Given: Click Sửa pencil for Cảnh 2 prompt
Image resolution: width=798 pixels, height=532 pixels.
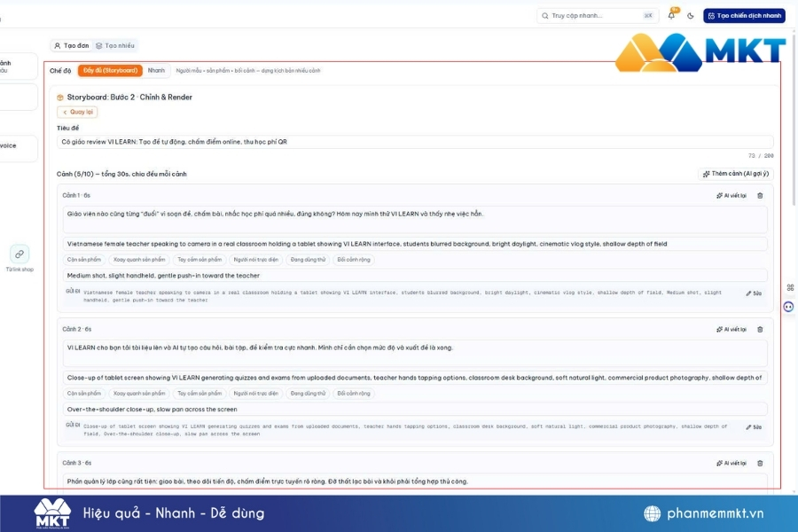Looking at the screenshot, I should (x=754, y=427).
